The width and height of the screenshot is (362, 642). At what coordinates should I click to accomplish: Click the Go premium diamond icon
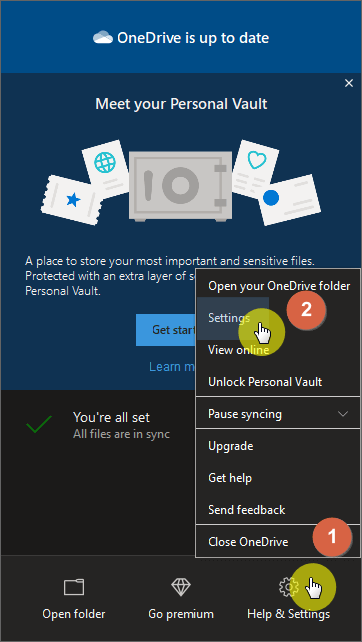[181, 587]
